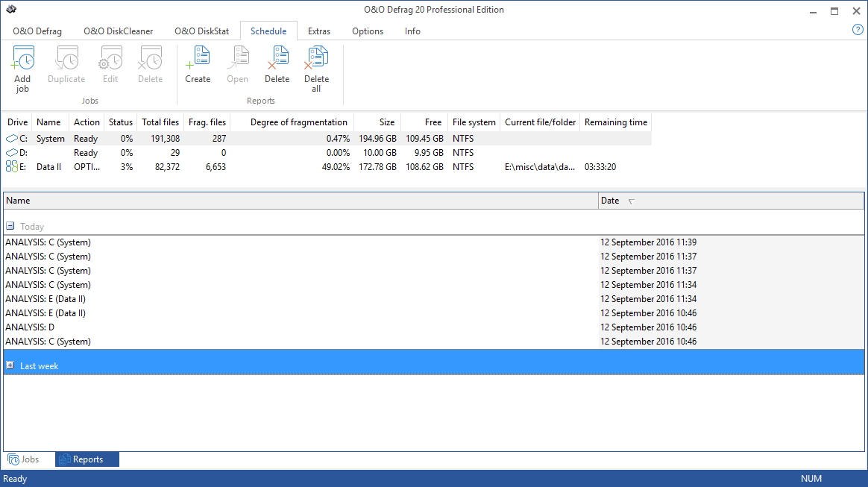Collapse the Today group
Screen dimensions: 868x487
(10, 226)
